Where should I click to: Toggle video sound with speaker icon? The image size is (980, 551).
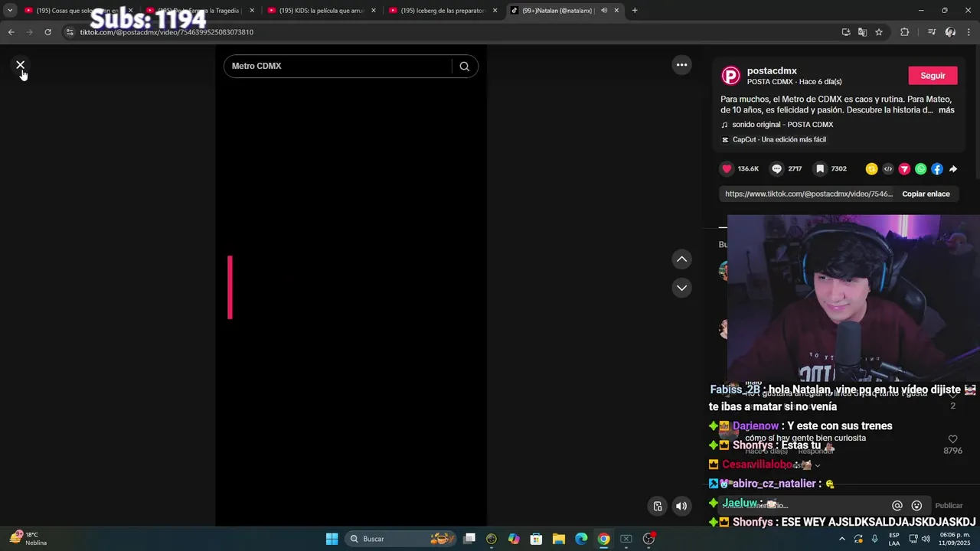pos(681,506)
